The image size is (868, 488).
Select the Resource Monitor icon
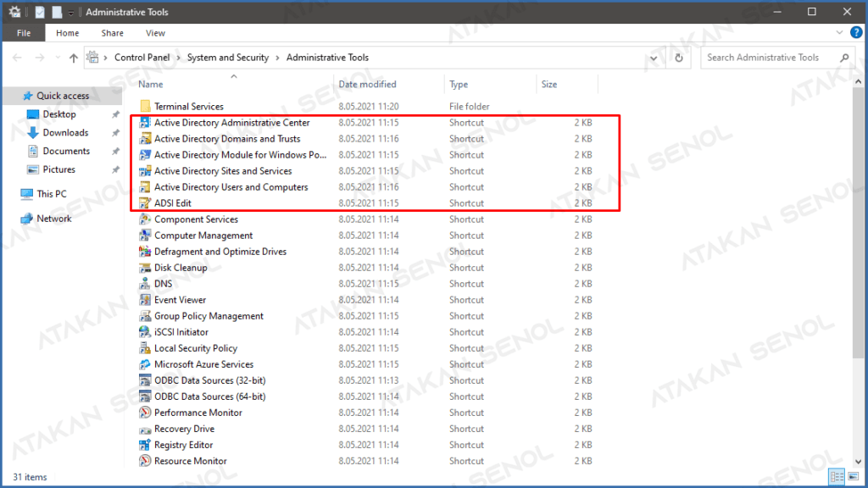(x=145, y=461)
